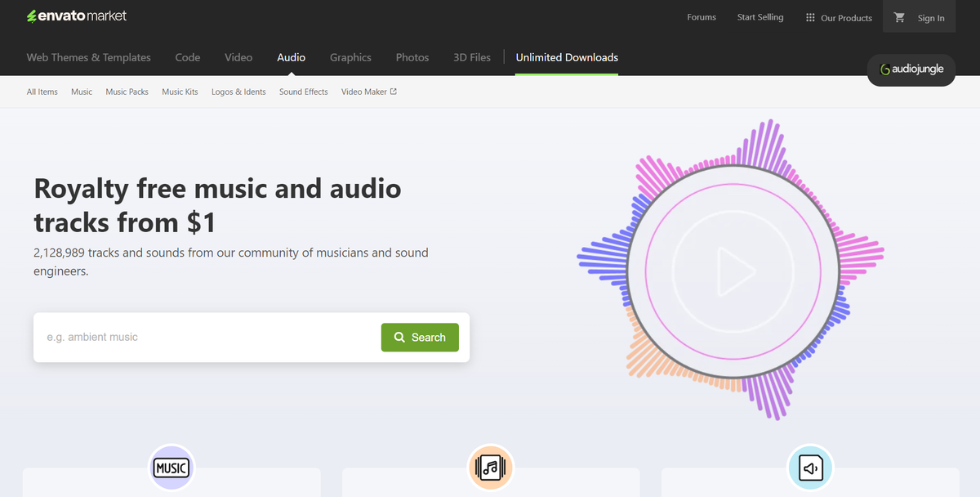This screenshot has width=980, height=497.
Task: Select Music in the sub-navigation
Action: [82, 92]
